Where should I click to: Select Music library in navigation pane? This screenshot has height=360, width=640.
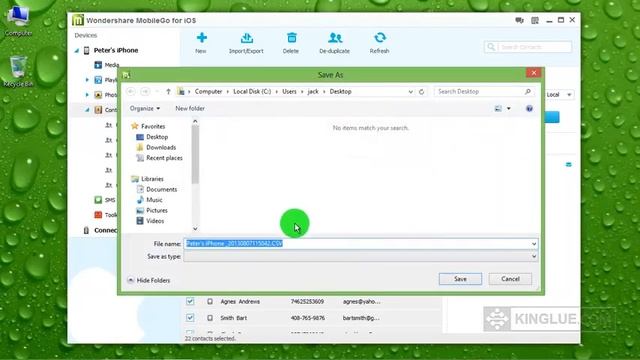(150, 200)
